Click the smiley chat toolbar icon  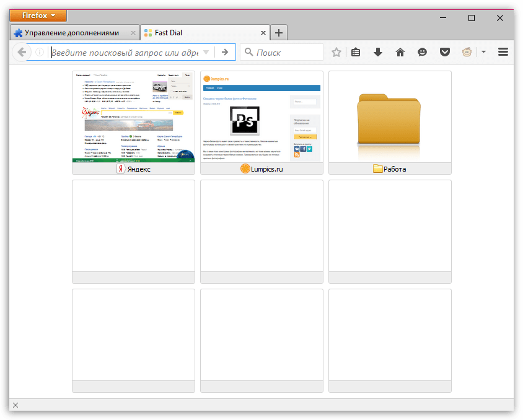(423, 53)
